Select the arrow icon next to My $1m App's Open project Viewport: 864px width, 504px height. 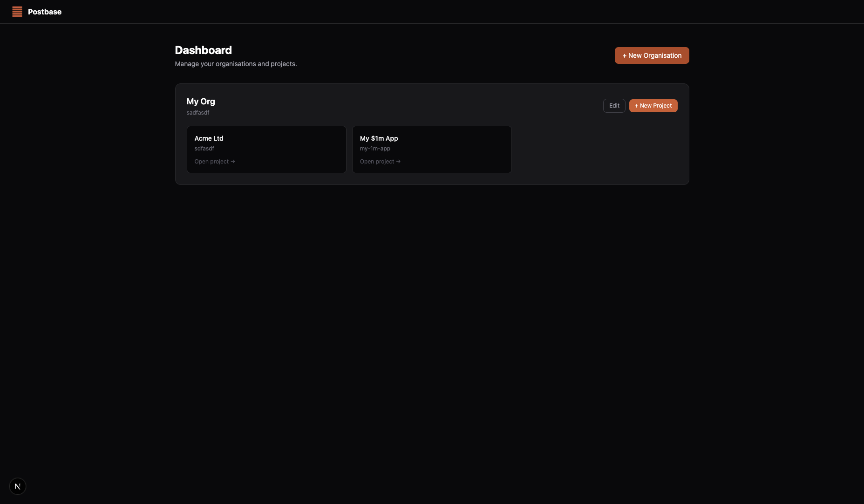point(398,161)
